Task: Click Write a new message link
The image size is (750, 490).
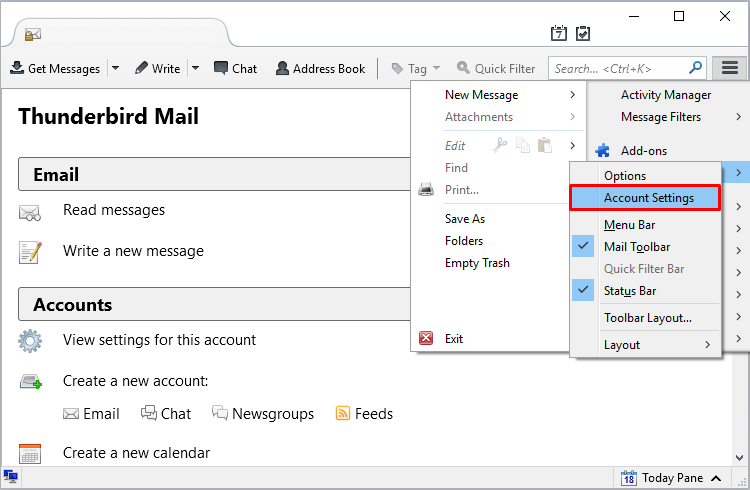Action: pyautogui.click(x=133, y=251)
